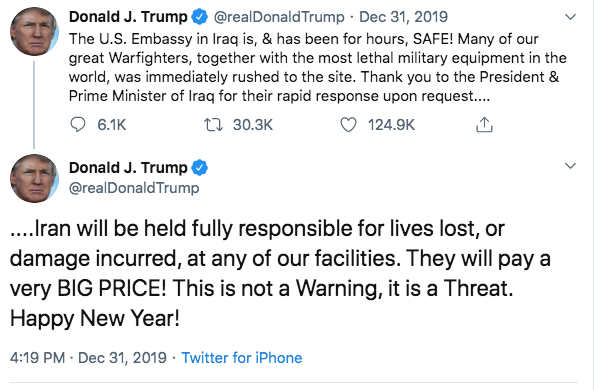This screenshot has width=594, height=390.
Task: Click Donald J. Trump name on second tweet
Action: (x=128, y=168)
